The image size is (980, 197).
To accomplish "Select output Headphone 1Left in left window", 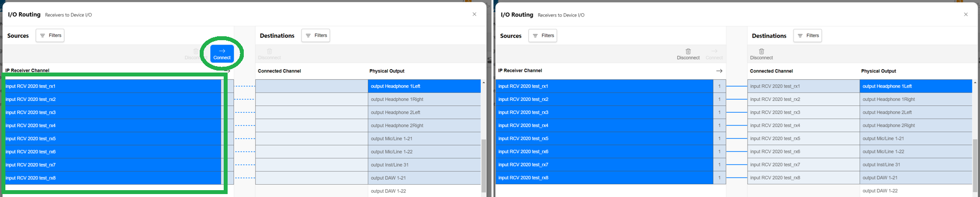I will 424,86.
